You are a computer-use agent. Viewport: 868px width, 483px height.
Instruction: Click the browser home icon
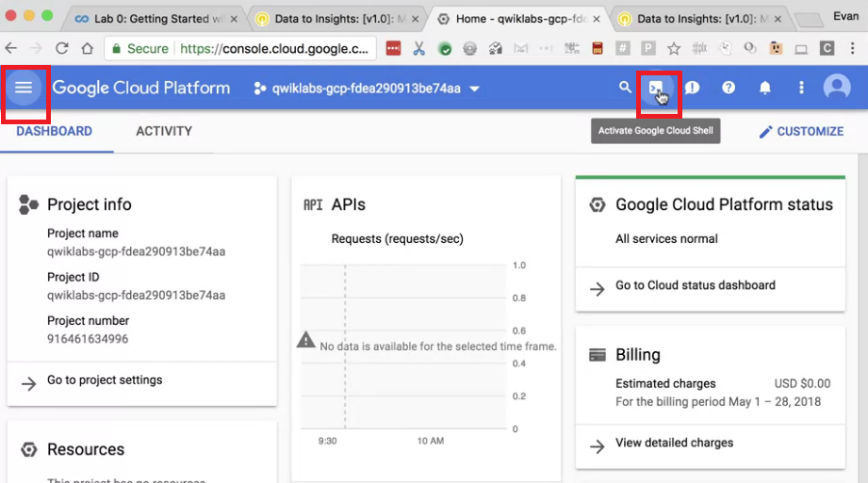click(87, 49)
